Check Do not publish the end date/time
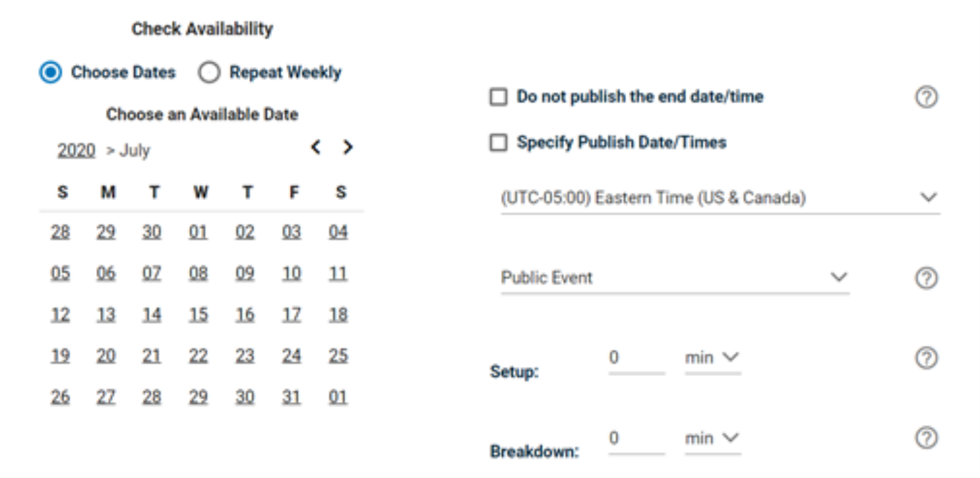 click(499, 97)
